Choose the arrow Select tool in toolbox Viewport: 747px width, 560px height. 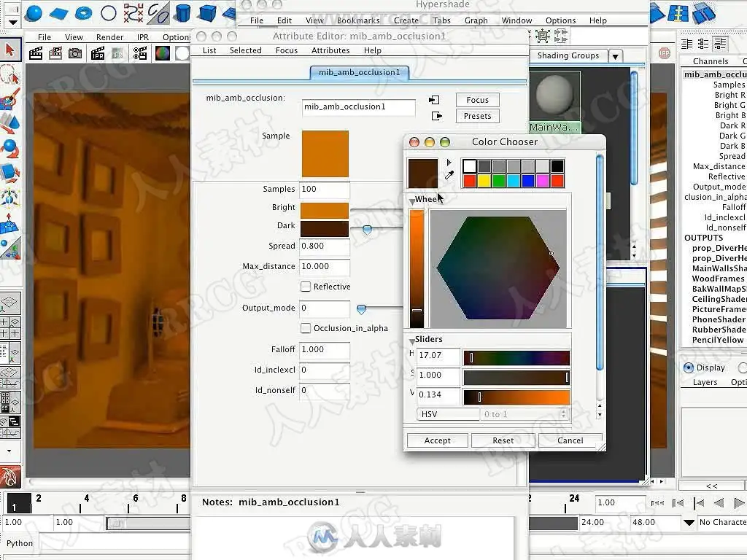click(10, 50)
